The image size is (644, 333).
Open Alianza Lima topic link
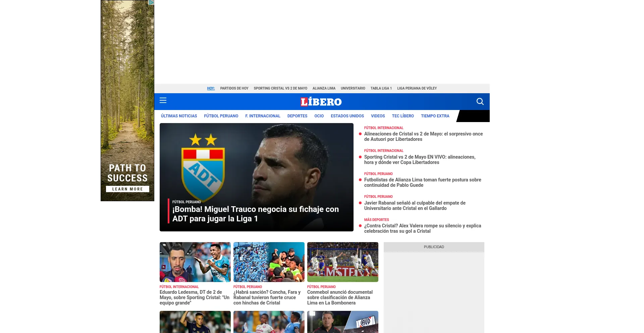(x=324, y=89)
